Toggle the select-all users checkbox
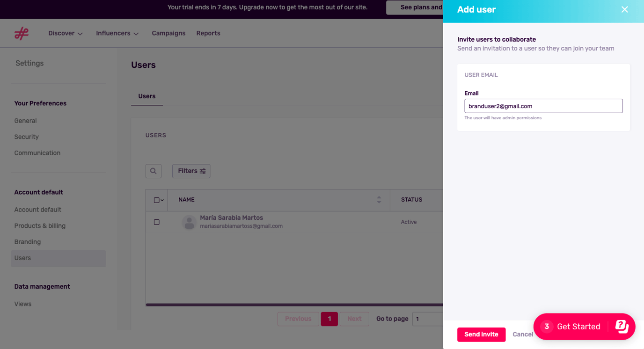 pos(156,200)
